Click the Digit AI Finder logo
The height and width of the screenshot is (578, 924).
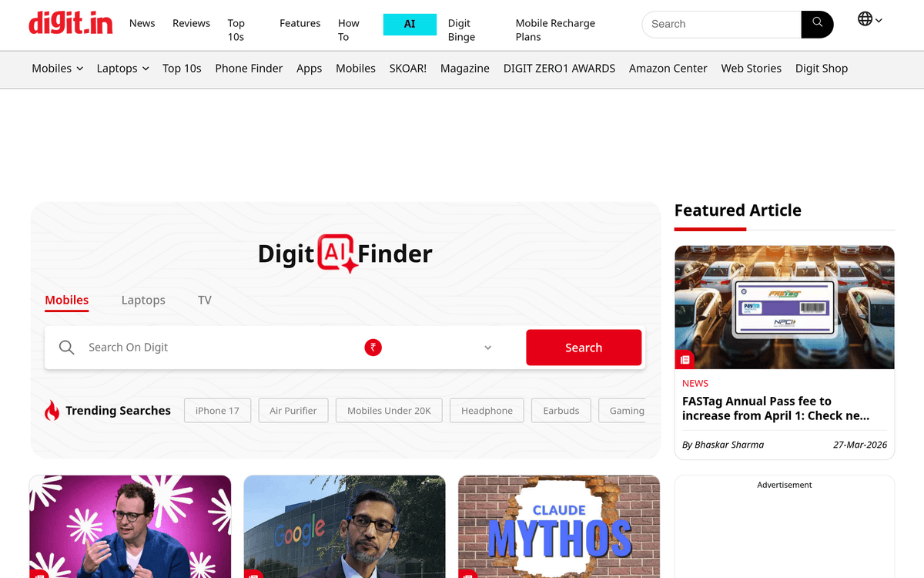(345, 254)
